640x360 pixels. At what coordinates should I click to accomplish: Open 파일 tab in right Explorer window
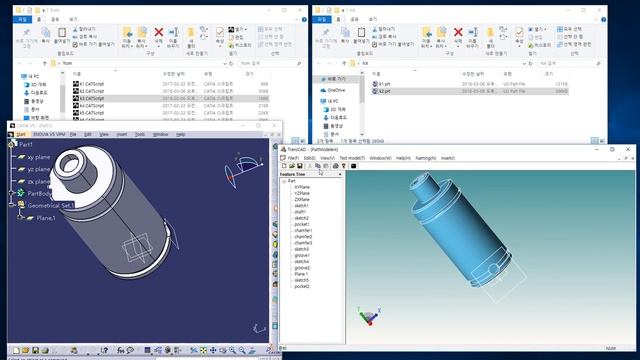pyautogui.click(x=322, y=19)
